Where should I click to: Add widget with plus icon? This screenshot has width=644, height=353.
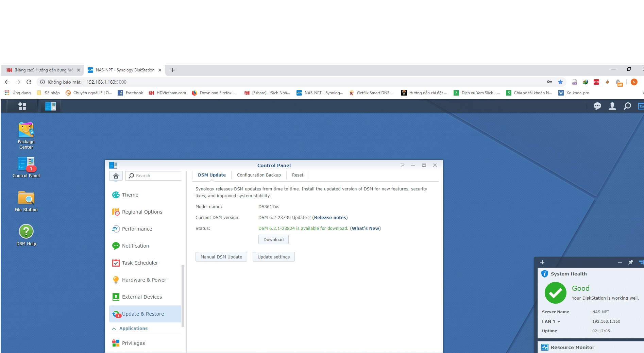tap(542, 262)
